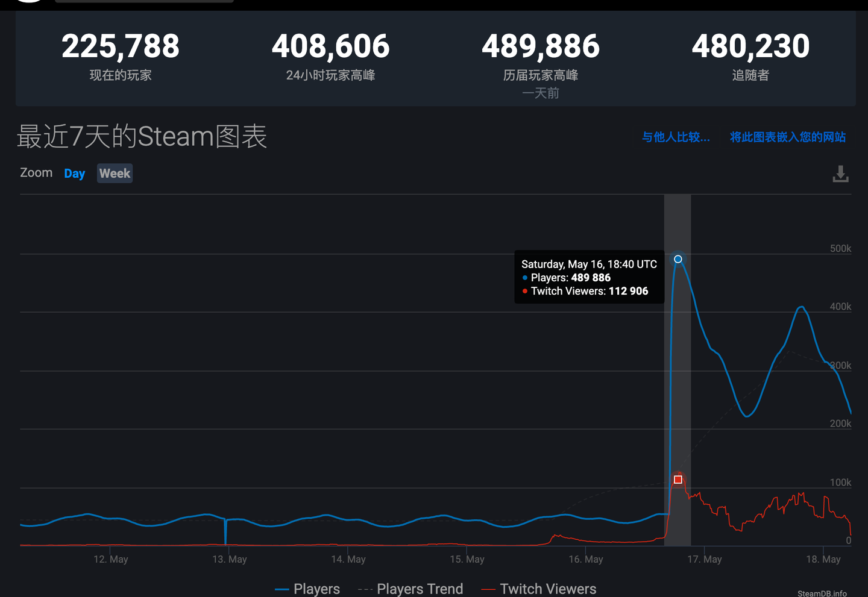Click the 15. May axis label
Viewport: 868px width, 597px height.
(x=467, y=559)
